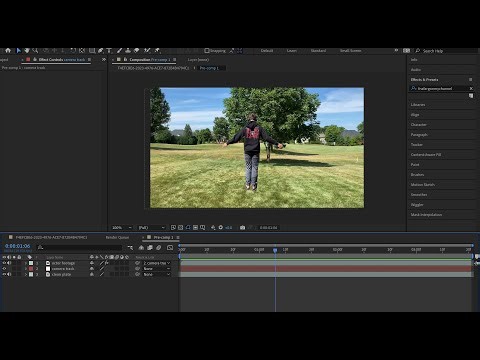Open parent dropdown for clean plate layer
This screenshot has height=360, width=480.
click(157, 274)
